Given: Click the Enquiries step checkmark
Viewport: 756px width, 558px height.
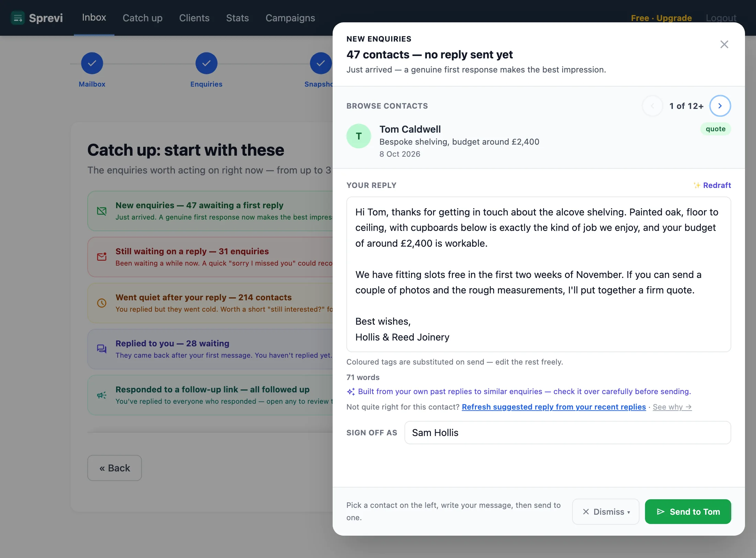Looking at the screenshot, I should (206, 63).
